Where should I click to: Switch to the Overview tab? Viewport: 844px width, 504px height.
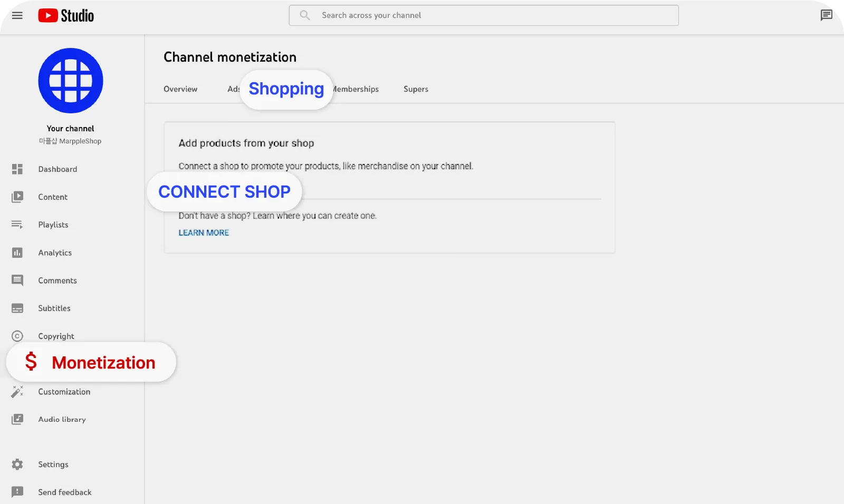pyautogui.click(x=180, y=89)
